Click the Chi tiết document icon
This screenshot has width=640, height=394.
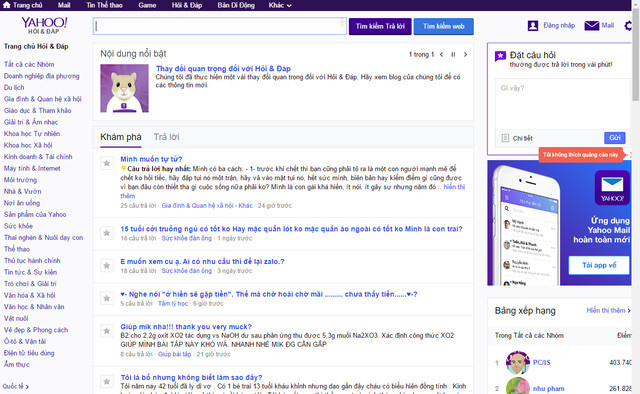[x=505, y=138]
